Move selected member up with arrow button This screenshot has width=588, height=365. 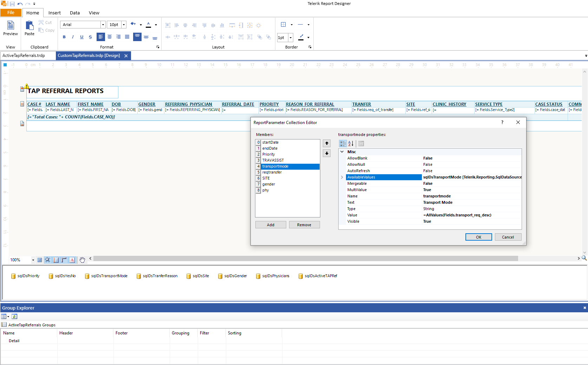coord(327,143)
